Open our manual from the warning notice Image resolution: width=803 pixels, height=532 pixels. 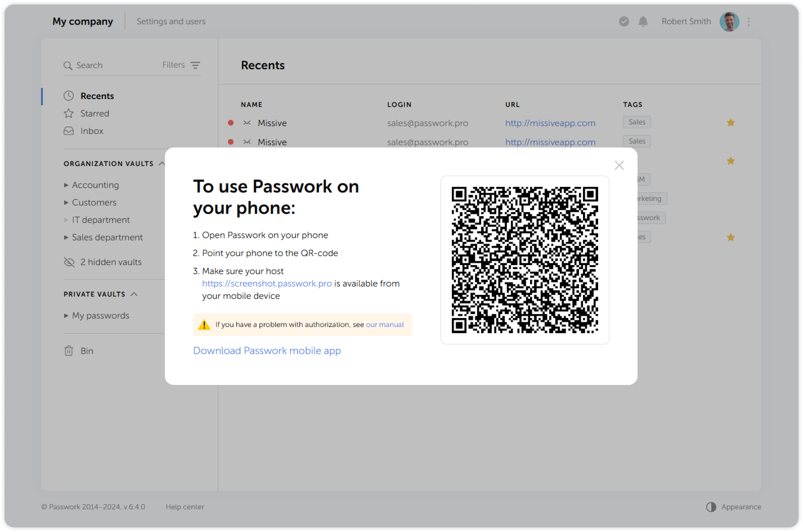tap(384, 324)
